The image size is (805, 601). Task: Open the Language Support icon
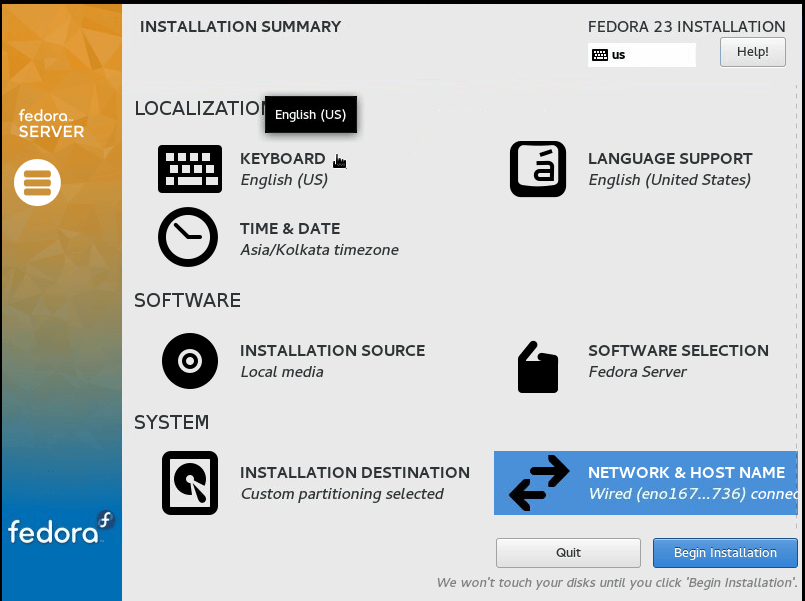[x=538, y=169]
